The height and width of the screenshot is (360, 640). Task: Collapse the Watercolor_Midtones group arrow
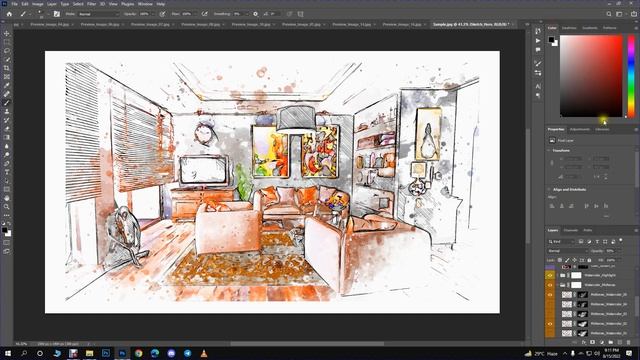(558, 285)
